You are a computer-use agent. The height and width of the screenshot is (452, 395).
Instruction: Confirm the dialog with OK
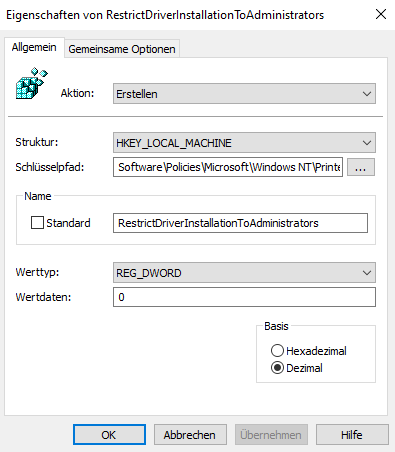point(109,435)
